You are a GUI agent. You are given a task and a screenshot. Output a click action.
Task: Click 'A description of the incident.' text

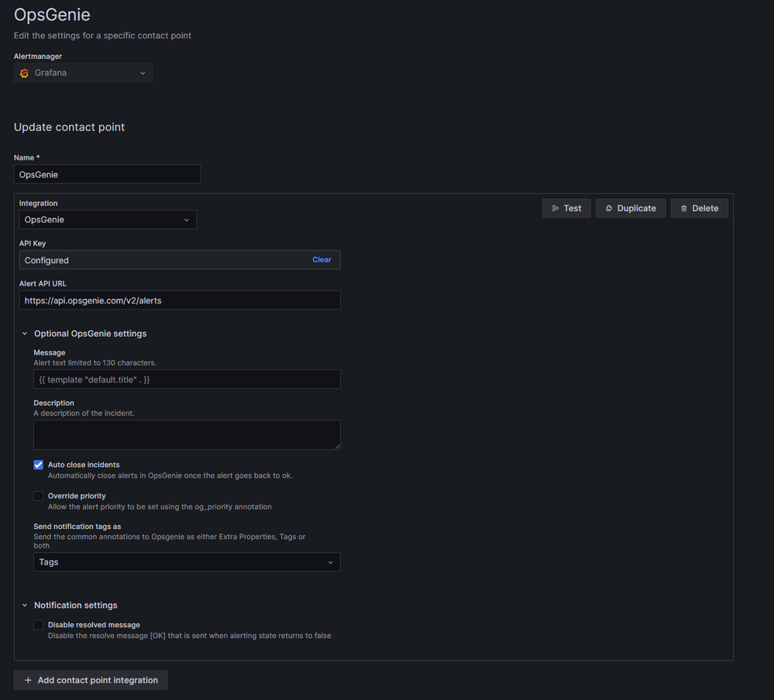[x=84, y=413]
